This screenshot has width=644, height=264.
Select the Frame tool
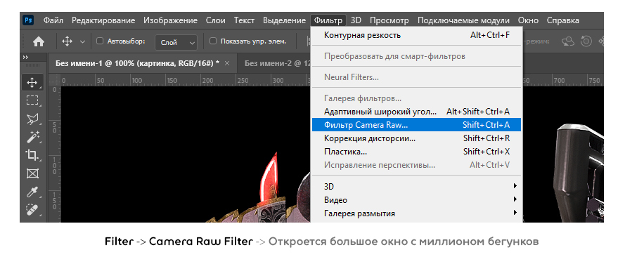pyautogui.click(x=32, y=174)
